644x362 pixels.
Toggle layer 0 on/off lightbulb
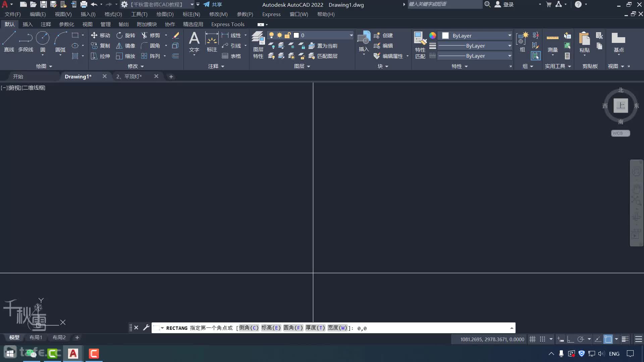click(271, 35)
